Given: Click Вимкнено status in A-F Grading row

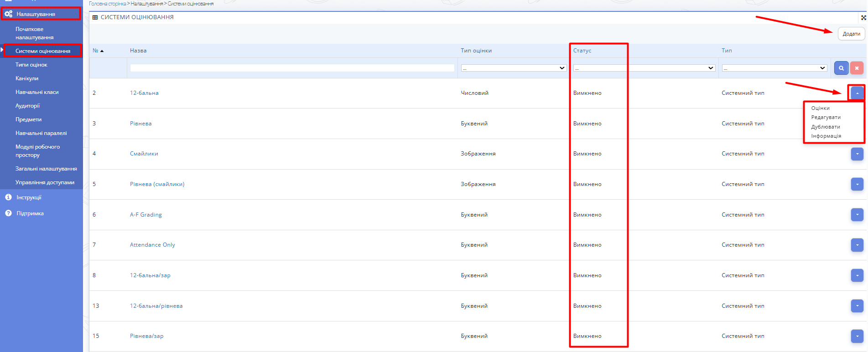Looking at the screenshot, I should [587, 215].
